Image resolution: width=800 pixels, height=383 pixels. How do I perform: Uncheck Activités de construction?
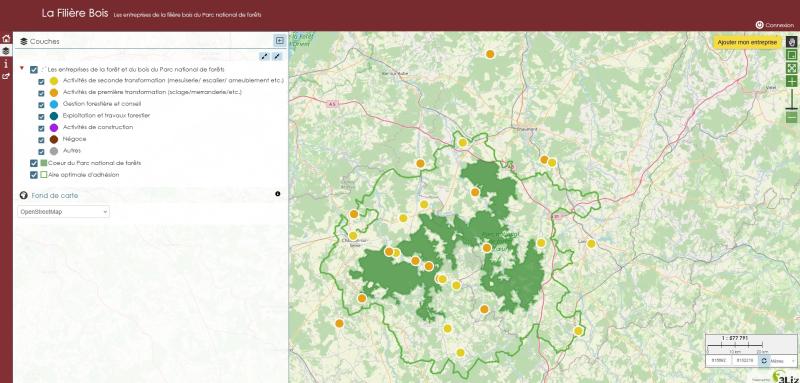point(41,128)
